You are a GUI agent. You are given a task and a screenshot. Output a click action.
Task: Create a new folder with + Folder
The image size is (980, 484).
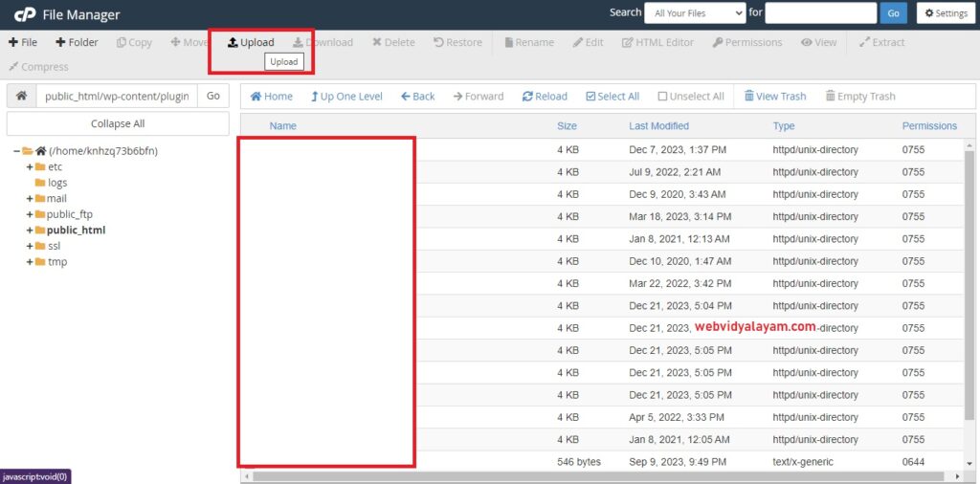77,42
